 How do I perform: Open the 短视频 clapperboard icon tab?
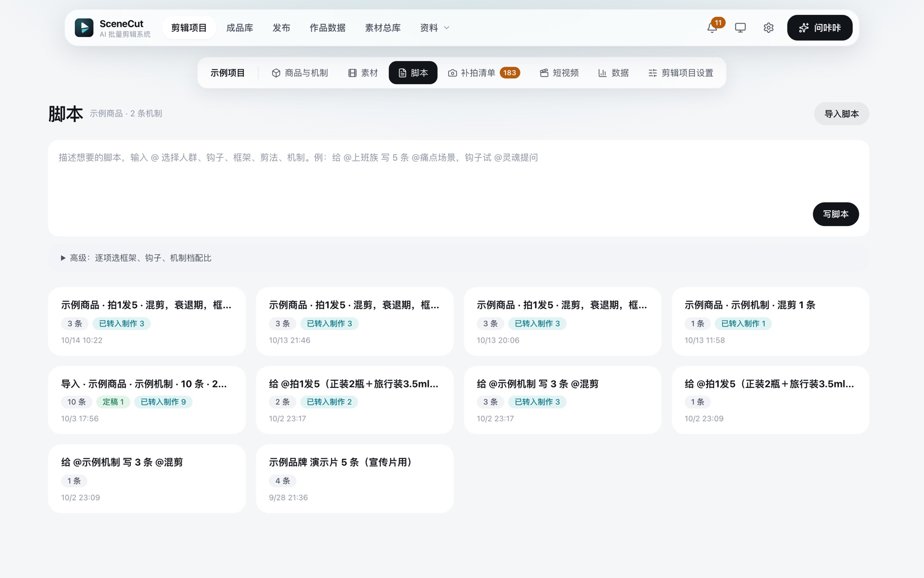click(x=560, y=73)
